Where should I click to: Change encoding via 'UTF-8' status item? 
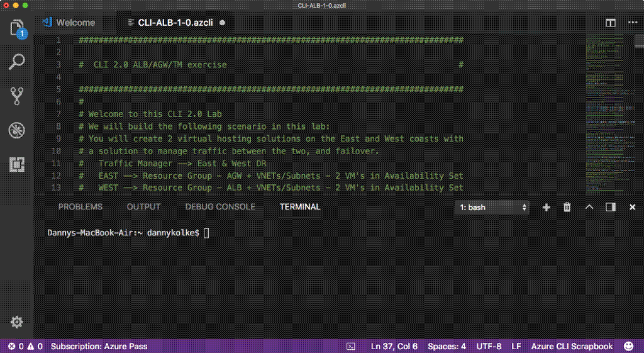pos(489,347)
